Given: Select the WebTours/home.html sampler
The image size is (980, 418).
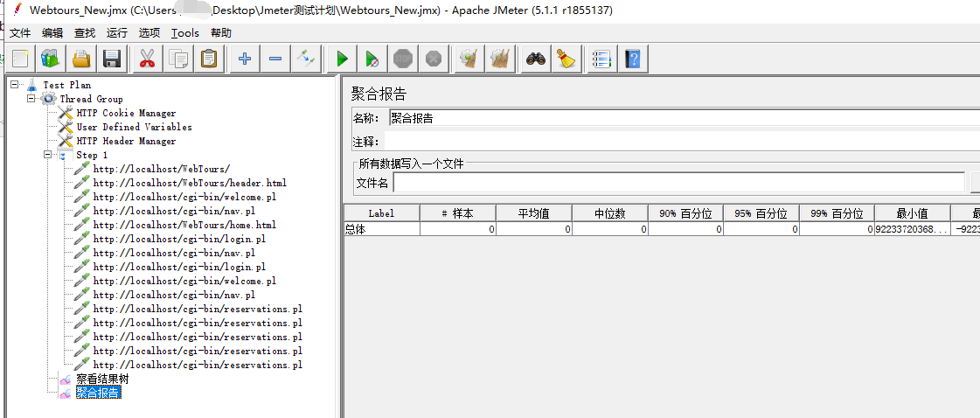Looking at the screenshot, I should coord(184,225).
